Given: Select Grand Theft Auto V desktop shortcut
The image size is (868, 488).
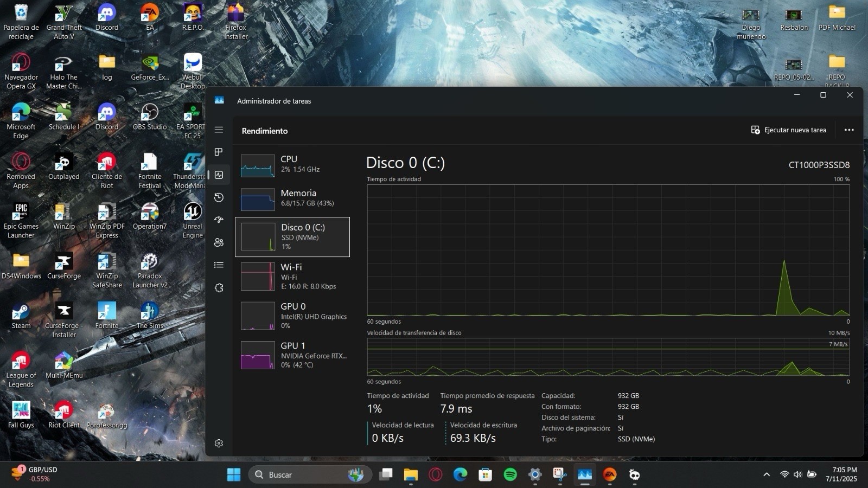Looking at the screenshot, I should (x=64, y=22).
